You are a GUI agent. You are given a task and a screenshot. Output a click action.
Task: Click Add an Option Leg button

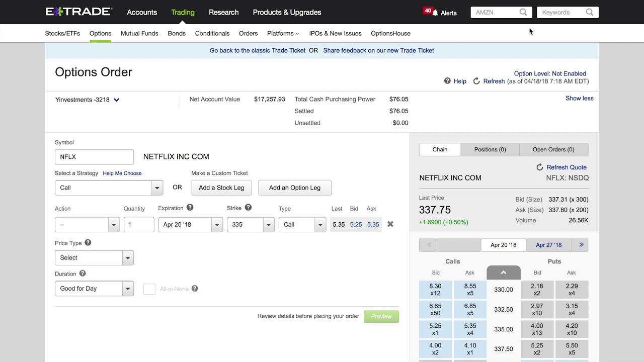coord(295,188)
